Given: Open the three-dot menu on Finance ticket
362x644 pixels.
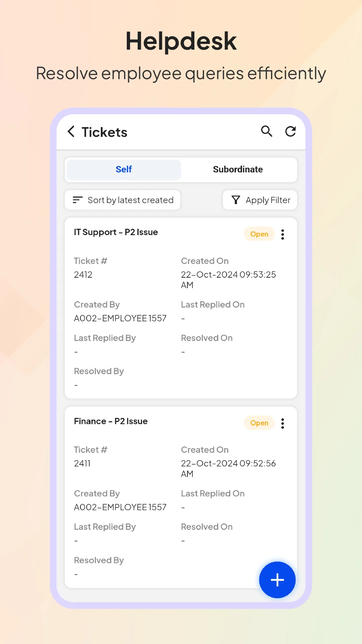Looking at the screenshot, I should click(283, 423).
